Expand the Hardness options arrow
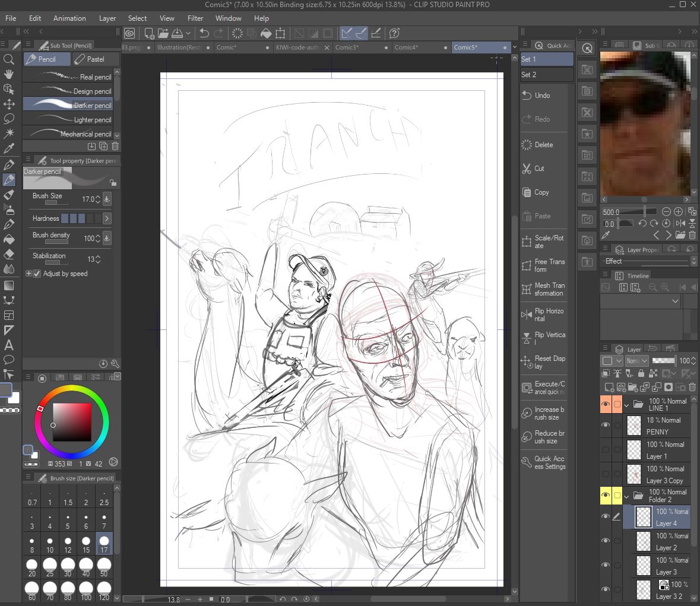Image resolution: width=700 pixels, height=606 pixels. coord(107,218)
